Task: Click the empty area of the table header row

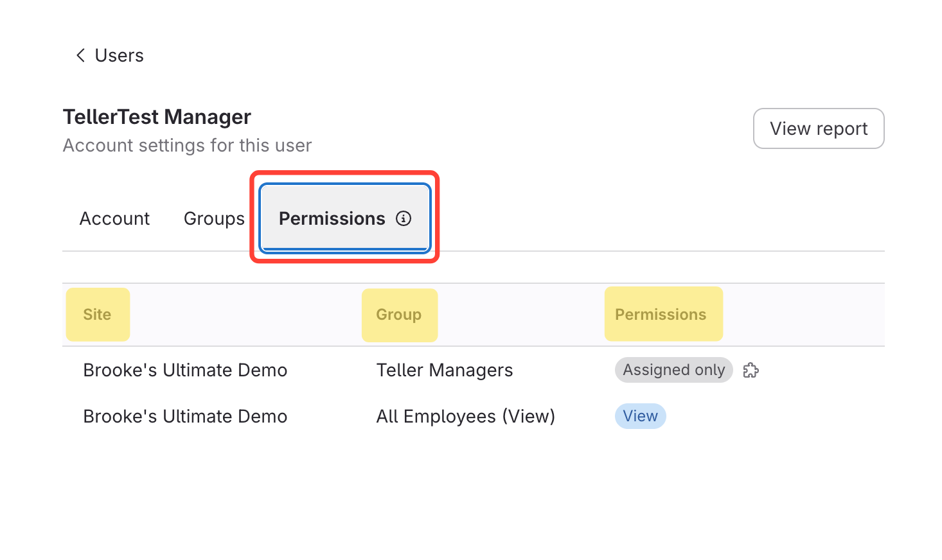Action: click(803, 315)
